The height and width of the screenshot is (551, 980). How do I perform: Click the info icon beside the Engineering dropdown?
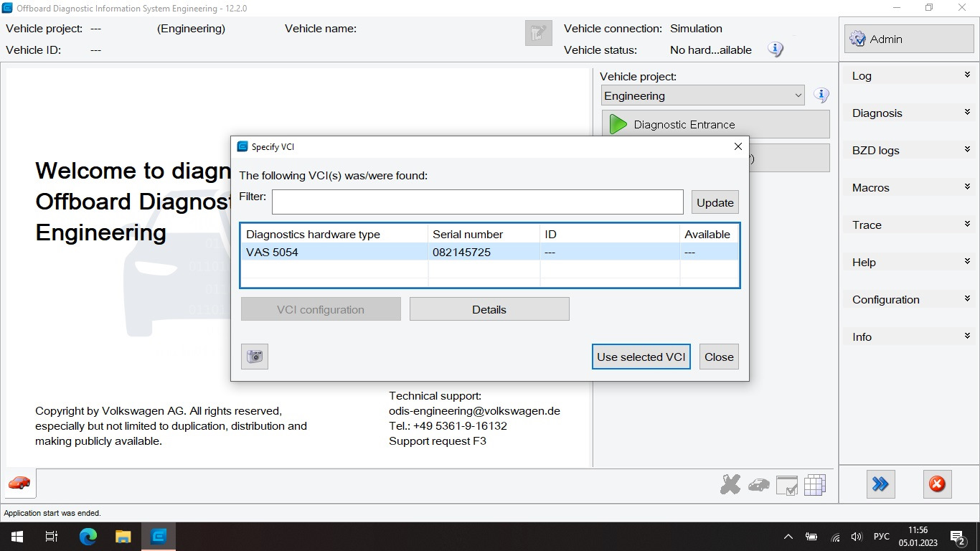(821, 95)
